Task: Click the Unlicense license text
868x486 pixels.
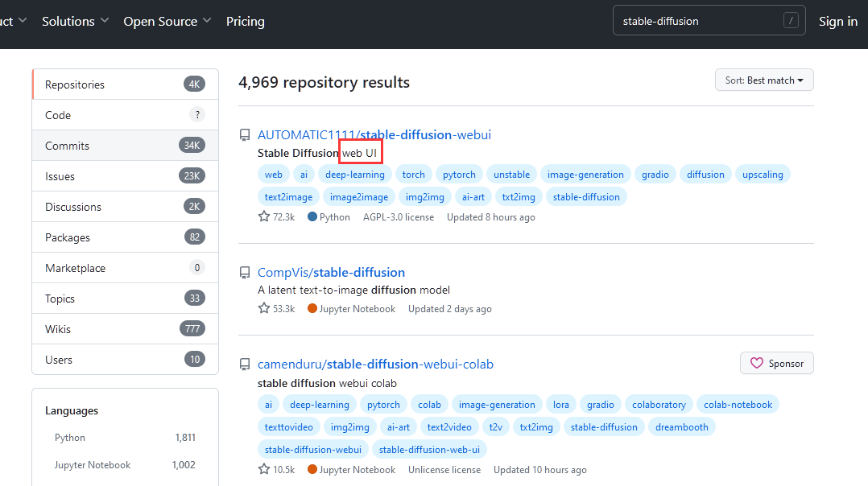Action: click(x=444, y=469)
